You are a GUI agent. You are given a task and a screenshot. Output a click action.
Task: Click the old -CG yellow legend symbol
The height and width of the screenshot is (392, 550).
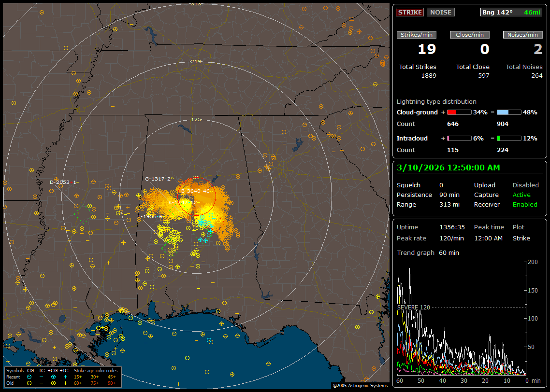pos(29,383)
